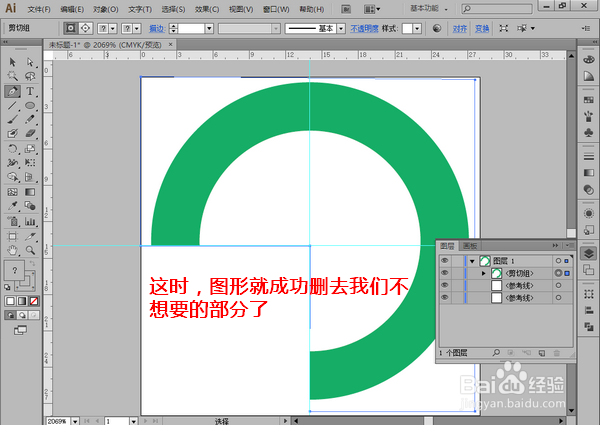Open the 效果(C) menu
Screen dimensions: 600x425
tap(207, 9)
